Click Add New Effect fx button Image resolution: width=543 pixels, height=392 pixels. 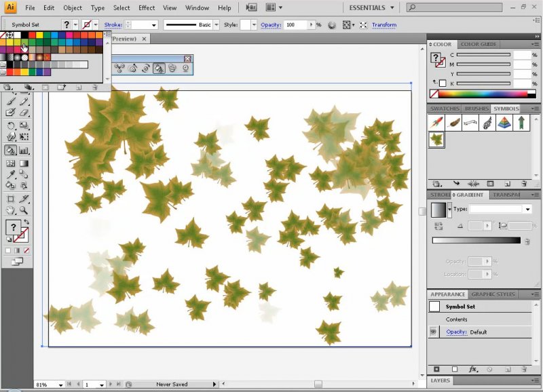click(x=473, y=370)
